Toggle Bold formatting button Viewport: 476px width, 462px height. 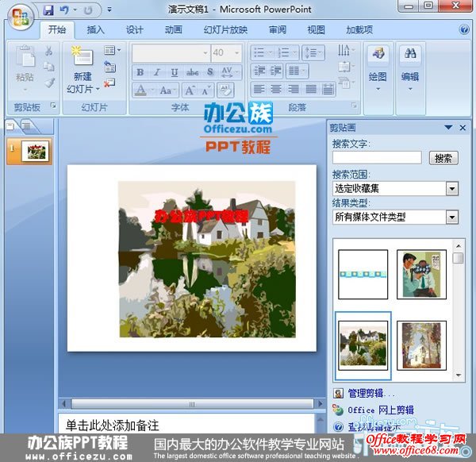tap(140, 71)
